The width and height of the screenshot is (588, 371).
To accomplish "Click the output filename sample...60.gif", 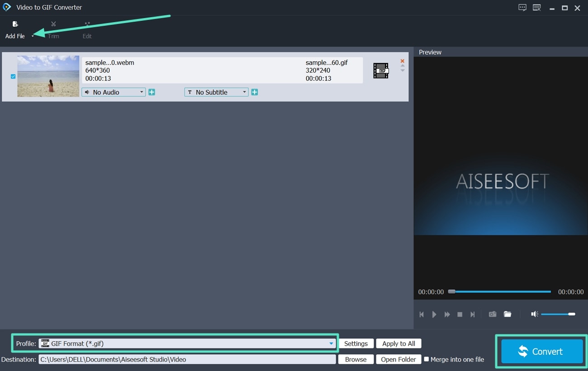I will click(327, 62).
